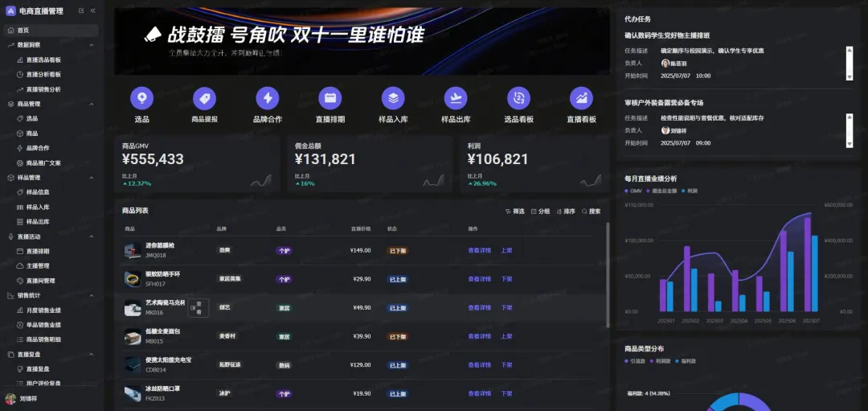
Task: Open the 样品出库 airplane icon shortcut
Action: pyautogui.click(x=456, y=98)
